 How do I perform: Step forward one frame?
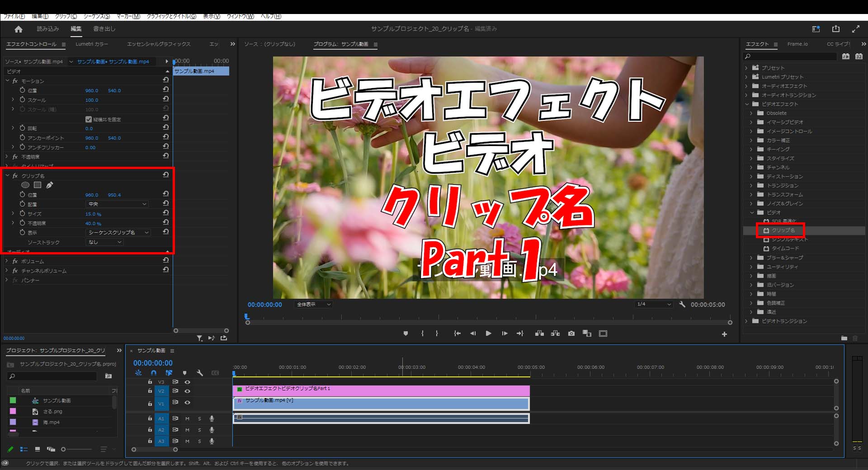coord(505,334)
